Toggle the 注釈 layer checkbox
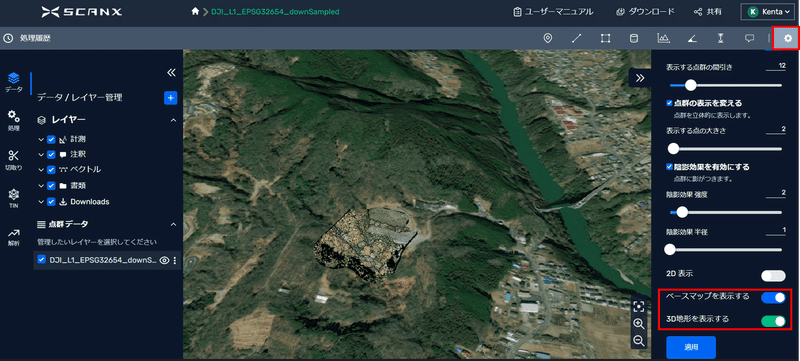 (x=51, y=154)
